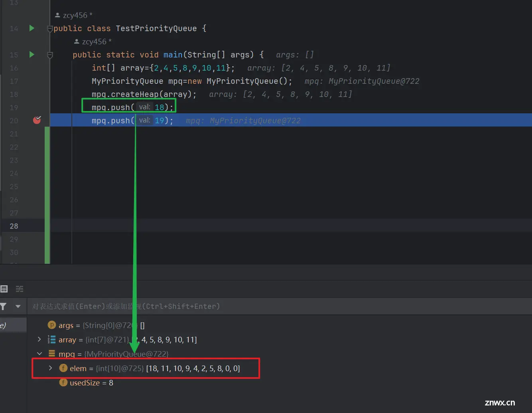Viewport: 532px width, 413px height.
Task: Click line number 19 in gutter
Action: 14,107
